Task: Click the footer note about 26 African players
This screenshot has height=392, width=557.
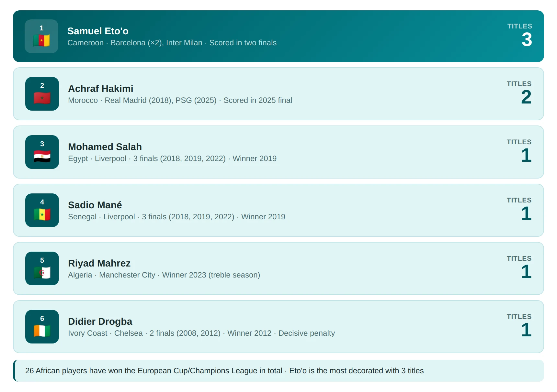Action: tap(278, 371)
